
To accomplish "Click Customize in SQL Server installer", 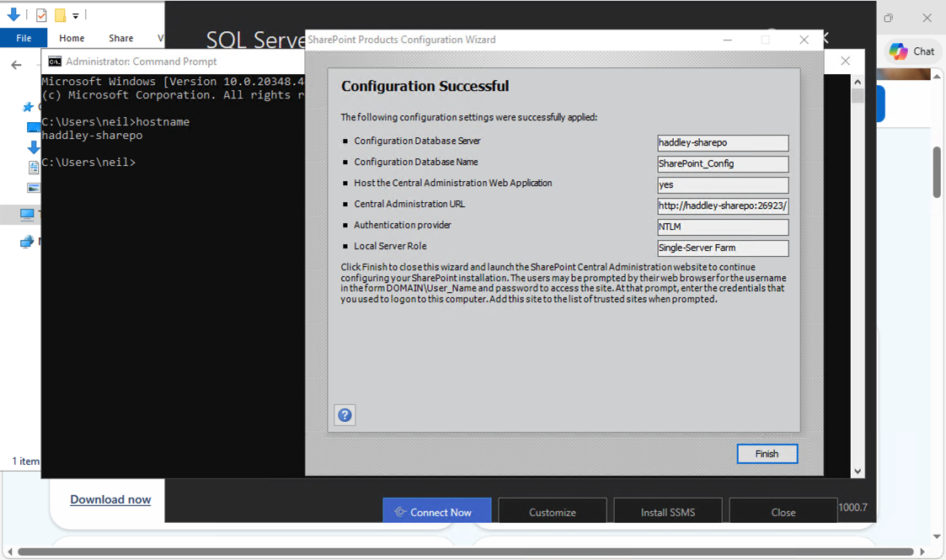I will pos(552,512).
